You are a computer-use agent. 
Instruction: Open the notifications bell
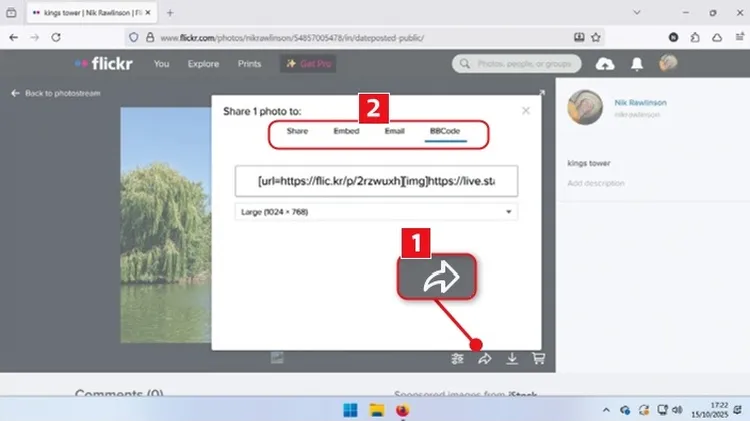click(637, 64)
